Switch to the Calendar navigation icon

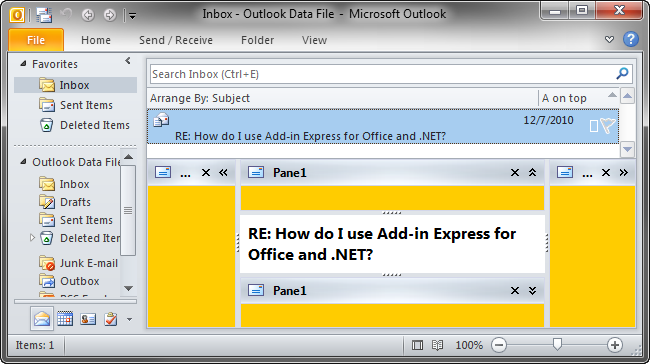click(65, 319)
